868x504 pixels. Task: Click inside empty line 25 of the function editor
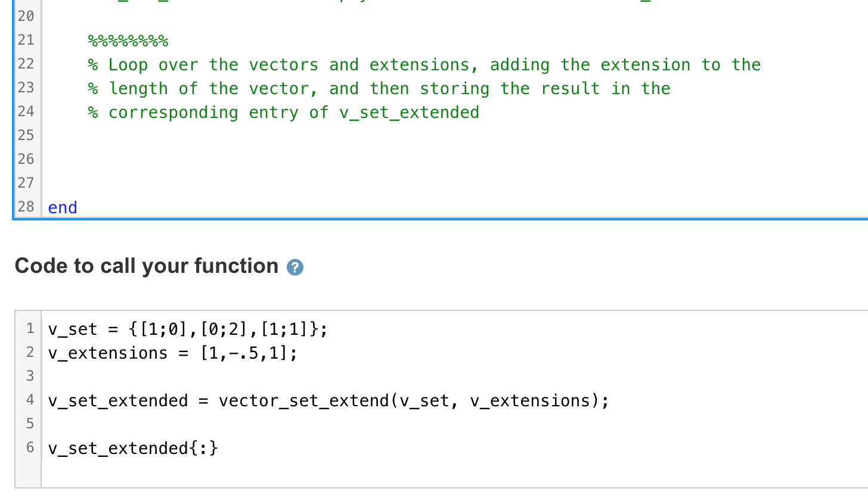click(179, 135)
